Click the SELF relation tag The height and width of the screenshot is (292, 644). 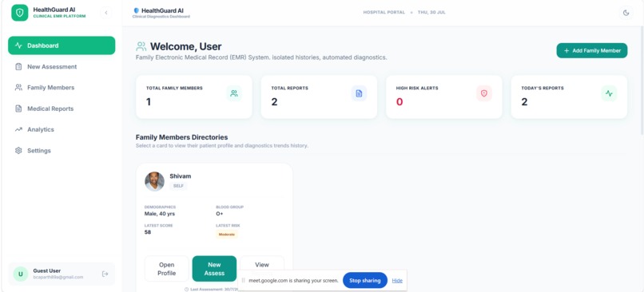click(178, 186)
